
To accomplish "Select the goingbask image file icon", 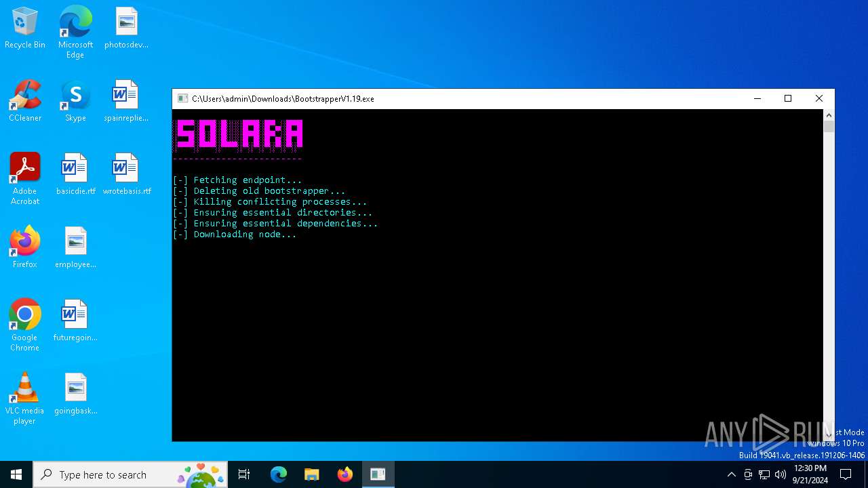I will click(75, 394).
